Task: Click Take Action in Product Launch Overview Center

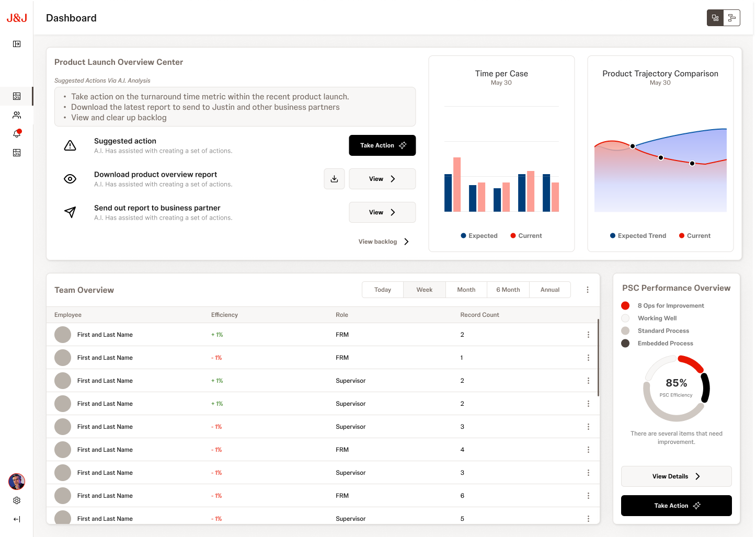Action: click(382, 145)
